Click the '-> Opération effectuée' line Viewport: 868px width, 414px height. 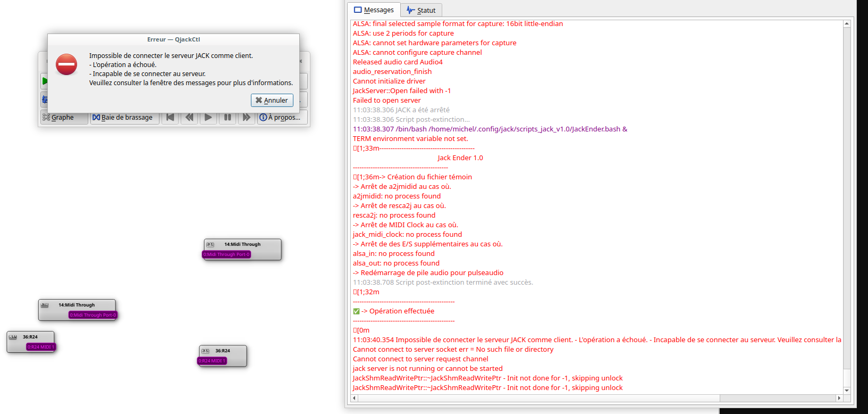coord(394,311)
